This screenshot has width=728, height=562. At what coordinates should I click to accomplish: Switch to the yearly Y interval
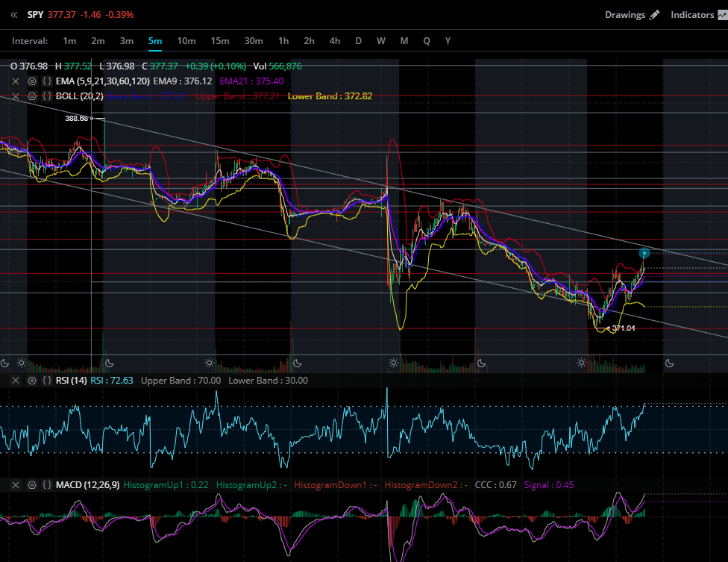tap(448, 41)
